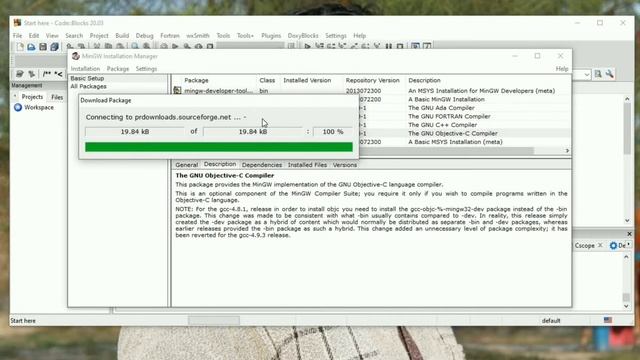This screenshot has height=360, width=640.
Task: Open the DoxyBlocks menu
Action: click(x=303, y=36)
